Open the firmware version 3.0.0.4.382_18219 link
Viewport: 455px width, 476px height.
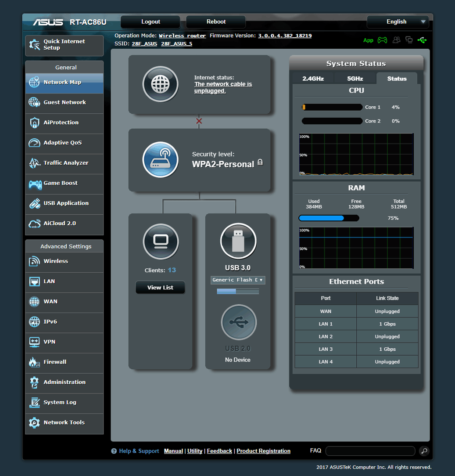tap(285, 36)
